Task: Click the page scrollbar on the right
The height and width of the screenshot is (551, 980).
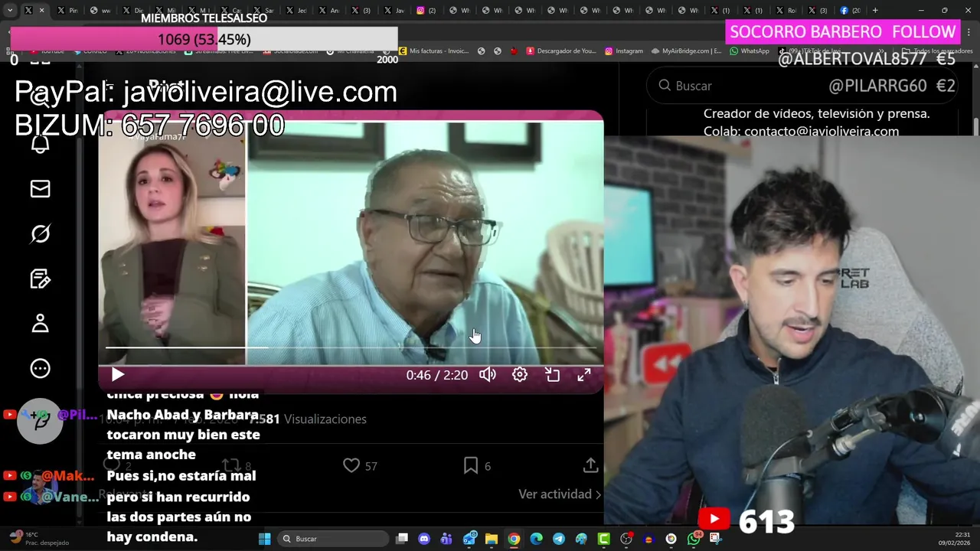Action: point(975,126)
